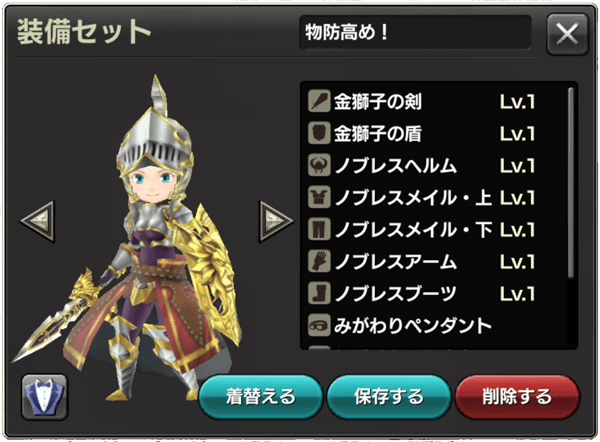
Task: Open the tuxedo costume icon
Action: 44,397
